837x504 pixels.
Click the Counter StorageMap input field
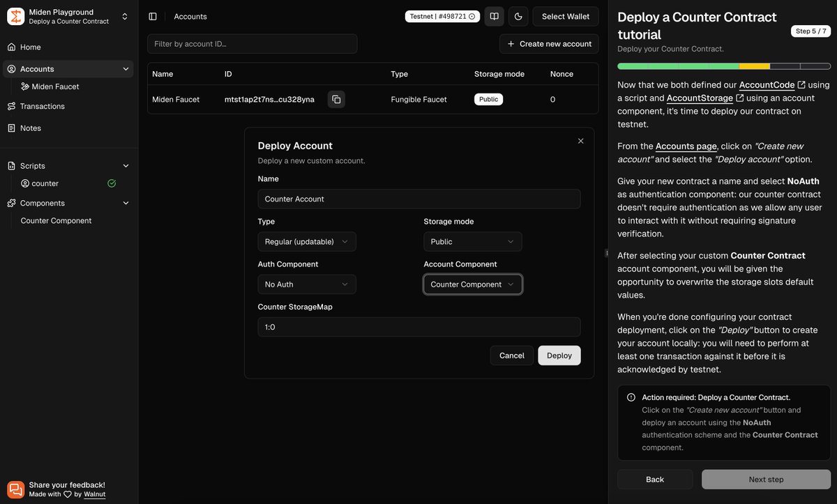click(x=419, y=327)
